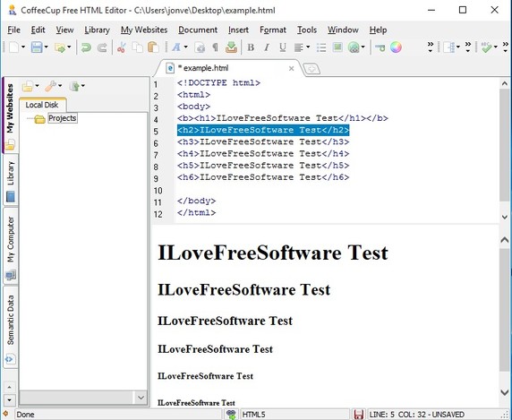Open the web preview dropdown arrow
512x420 pixels.
363,47
